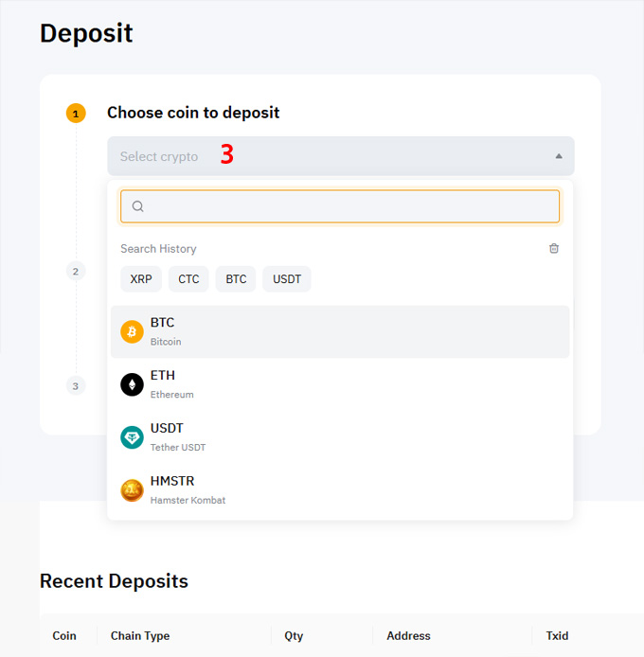Click the trash icon to clear search history
The width and height of the screenshot is (644, 657).
tap(554, 248)
